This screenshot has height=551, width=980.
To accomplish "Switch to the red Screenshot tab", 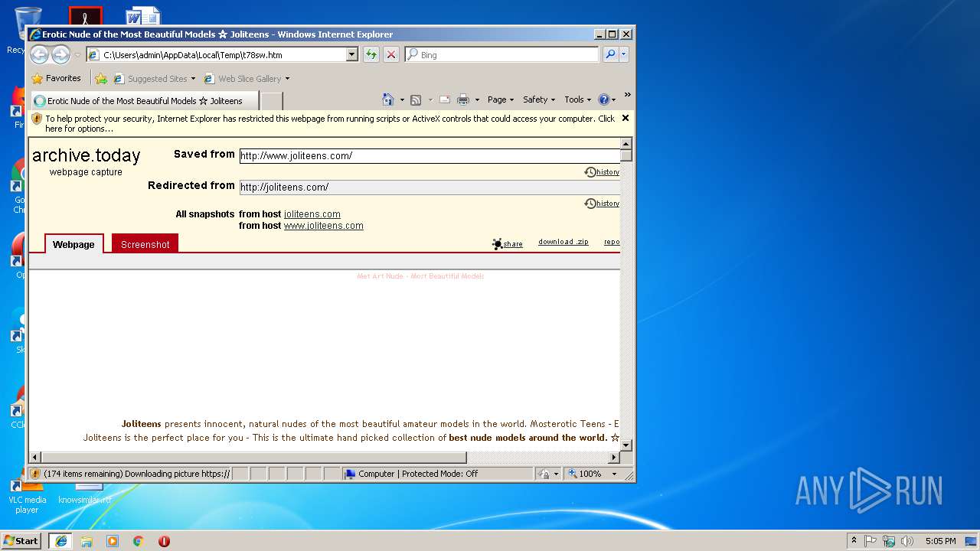I will [145, 244].
